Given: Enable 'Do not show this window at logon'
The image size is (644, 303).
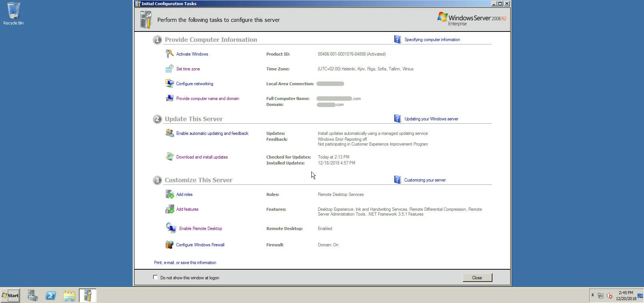Looking at the screenshot, I should point(155,277).
